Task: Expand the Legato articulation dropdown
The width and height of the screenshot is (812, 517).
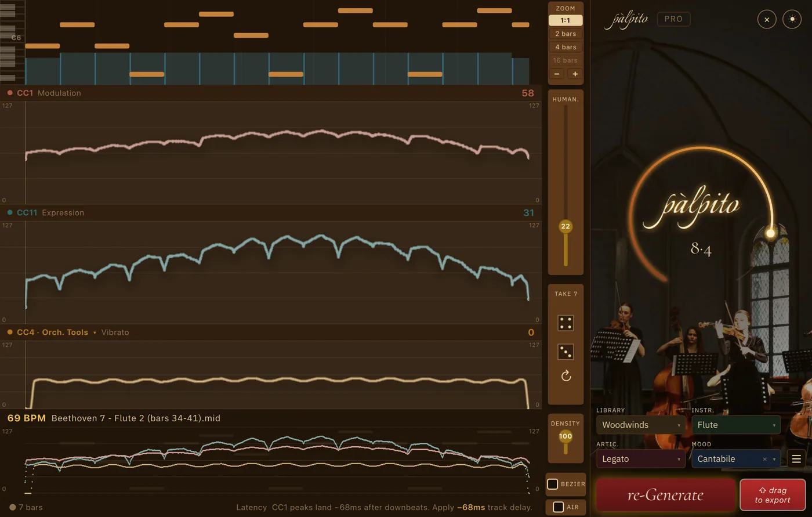Action: [641, 459]
